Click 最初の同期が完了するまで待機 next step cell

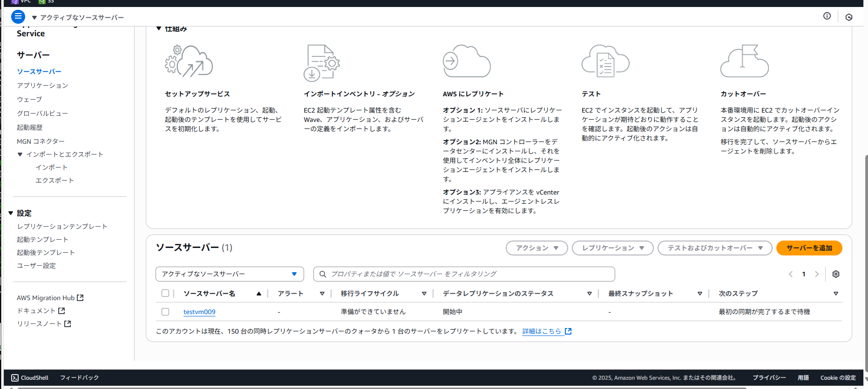click(x=764, y=312)
